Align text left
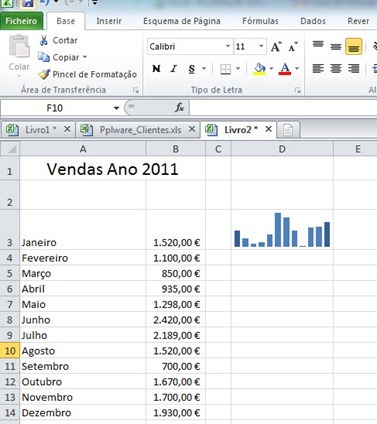Screen dimensions: 377x424 coord(318,69)
